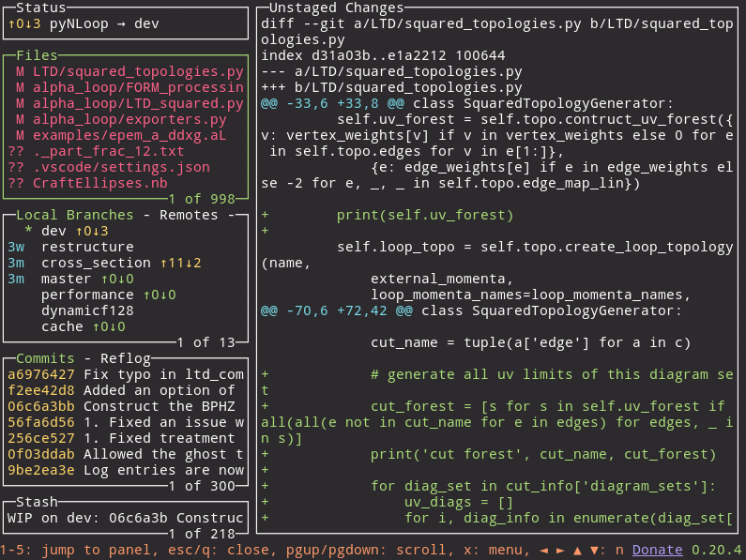
Task: Click the cut_name = tuple line
Action: (x=530, y=342)
